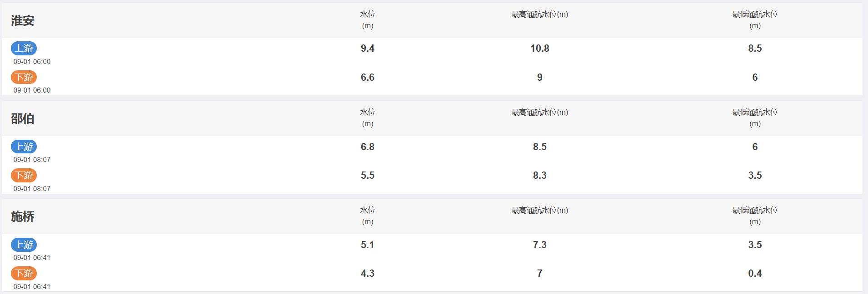The image size is (868, 294).
Task: Click 淮安 upstream water level 9.4
Action: coord(368,49)
